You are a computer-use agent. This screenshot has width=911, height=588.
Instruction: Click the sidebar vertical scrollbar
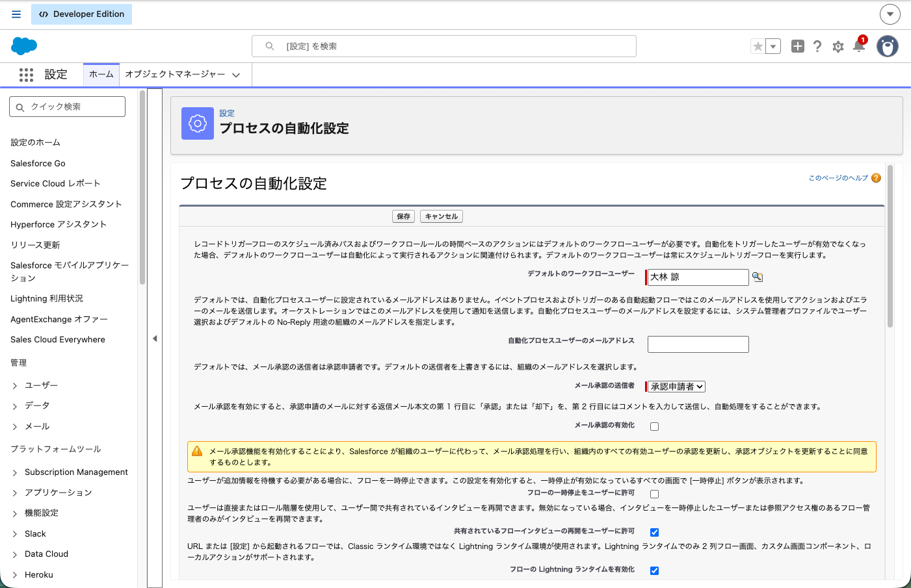(142, 187)
